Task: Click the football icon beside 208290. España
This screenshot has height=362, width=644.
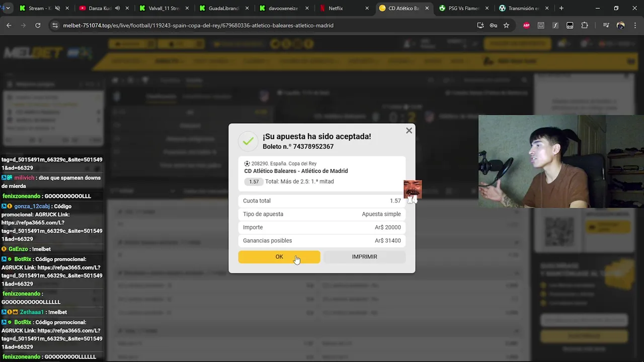Action: point(247,164)
